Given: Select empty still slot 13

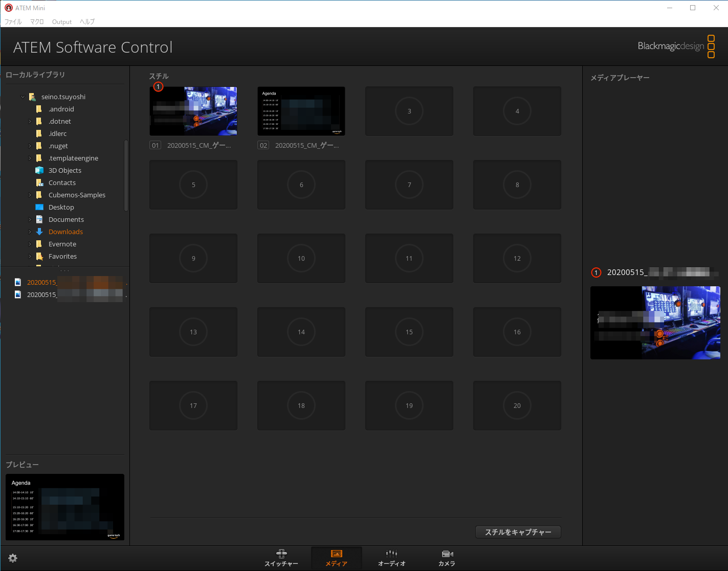Looking at the screenshot, I should (193, 332).
